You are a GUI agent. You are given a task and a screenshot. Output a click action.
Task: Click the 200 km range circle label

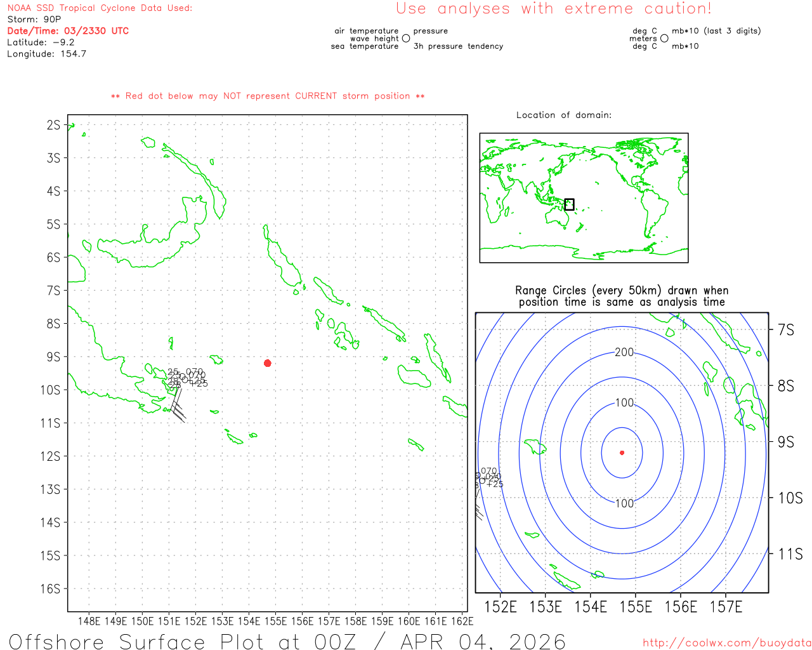(x=624, y=352)
